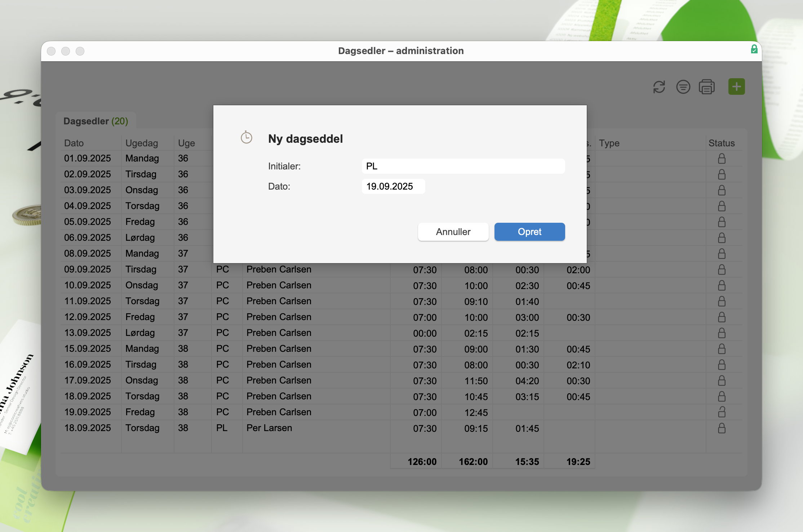Click the Dato field showing 19.09.2025
The width and height of the screenshot is (803, 532).
click(393, 186)
